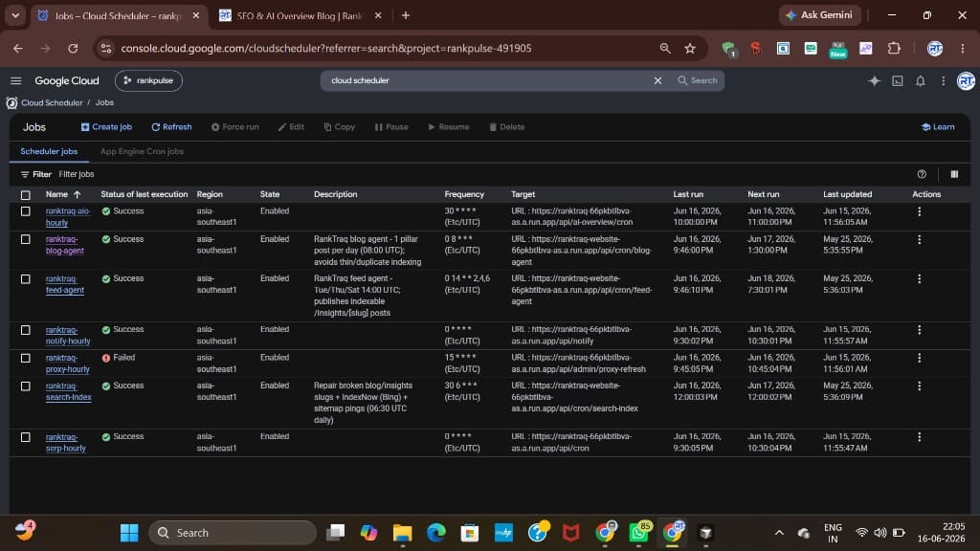Viewport: 980px width, 551px height.
Task: Open site information icon in address bar
Action: pos(106,48)
